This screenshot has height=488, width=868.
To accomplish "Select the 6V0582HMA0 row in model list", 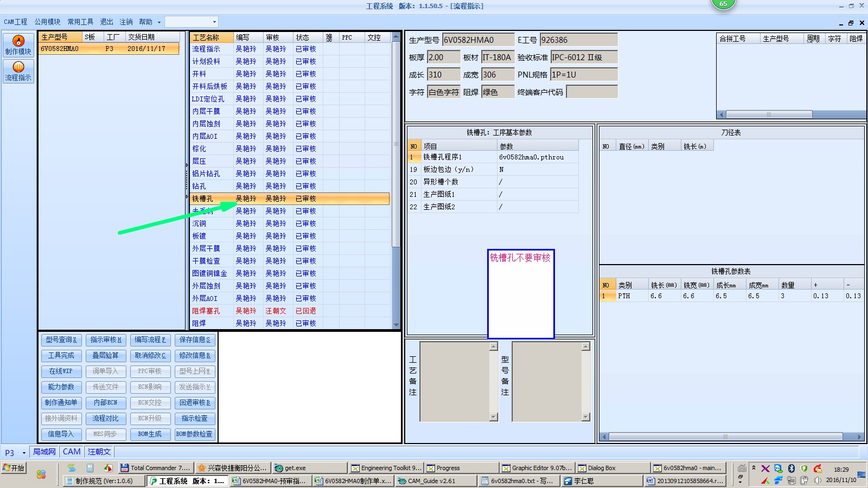I will [x=109, y=49].
